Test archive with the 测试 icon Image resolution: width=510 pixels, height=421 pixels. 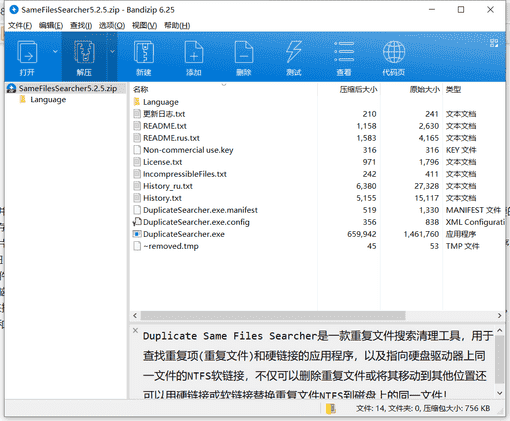294,57
